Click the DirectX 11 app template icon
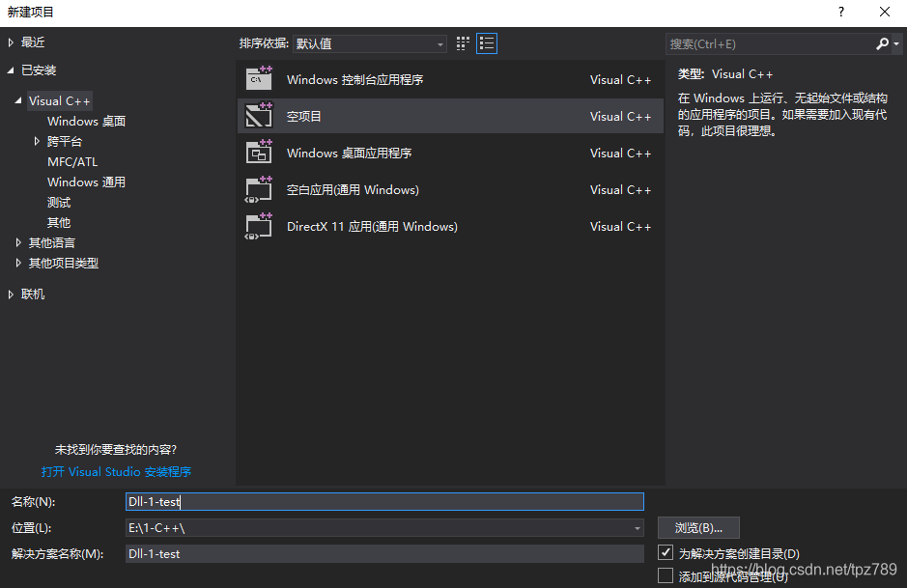Viewport: 907px width, 588px height. (x=259, y=226)
